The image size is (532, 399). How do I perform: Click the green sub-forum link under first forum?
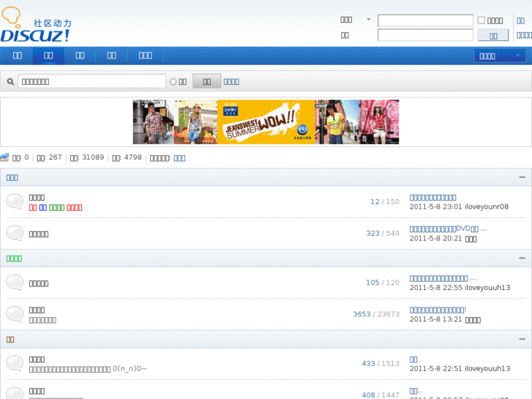(x=56, y=207)
